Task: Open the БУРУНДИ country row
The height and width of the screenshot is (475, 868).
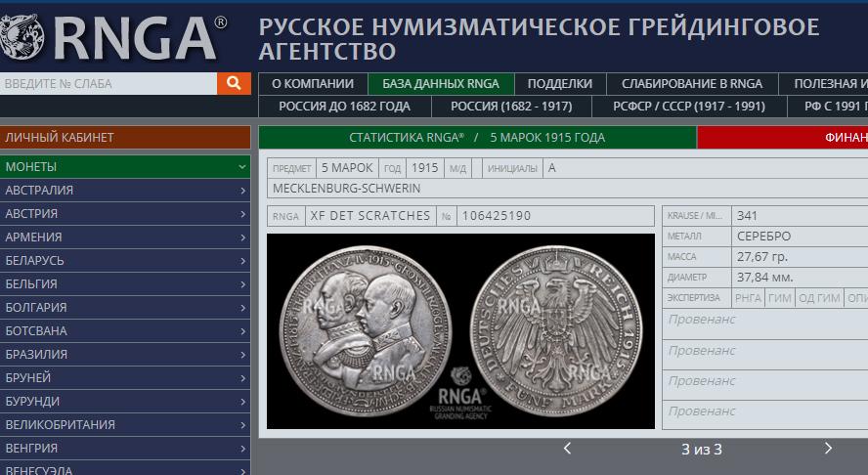Action: pos(125,402)
